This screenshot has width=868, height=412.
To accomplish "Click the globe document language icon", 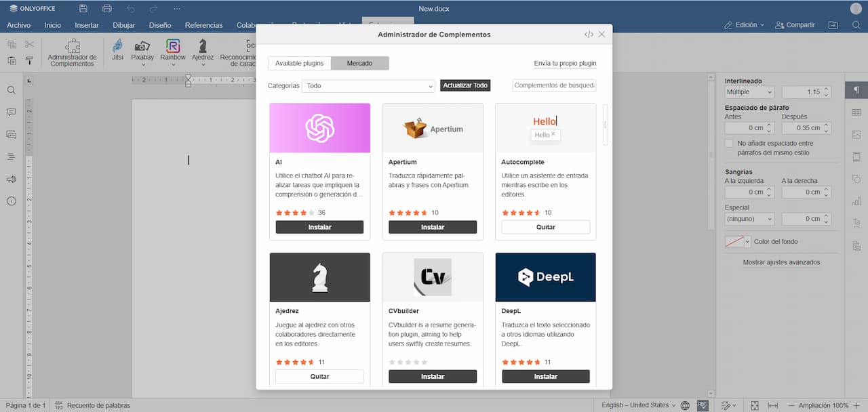I will pyautogui.click(x=685, y=405).
